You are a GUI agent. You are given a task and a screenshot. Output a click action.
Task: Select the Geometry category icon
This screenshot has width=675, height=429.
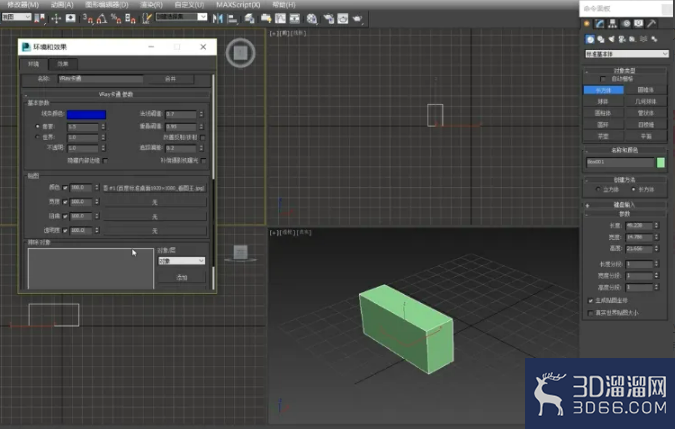pyautogui.click(x=590, y=39)
